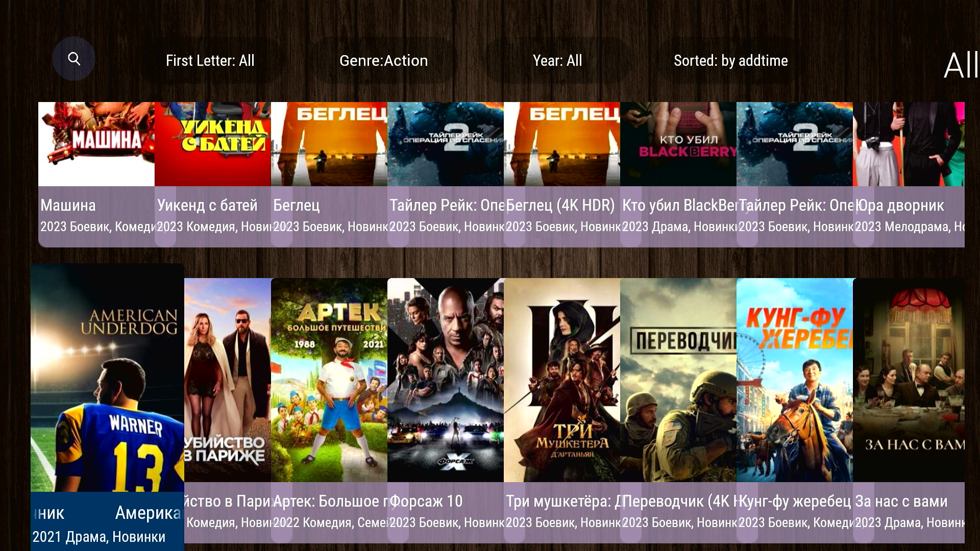Choose the Юра дворник movie
980x551 pixels.
(909, 174)
